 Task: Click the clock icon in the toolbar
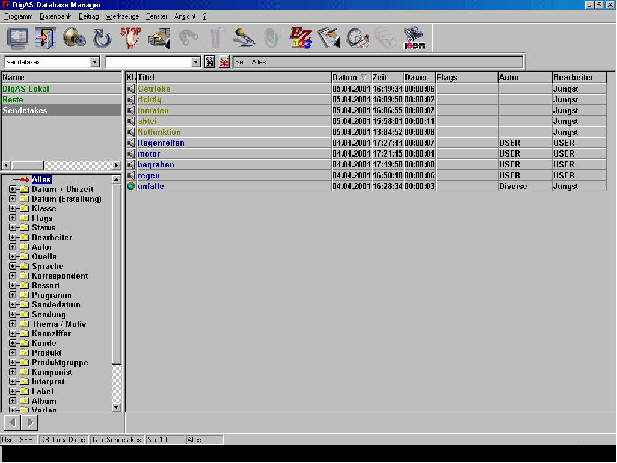tap(357, 38)
